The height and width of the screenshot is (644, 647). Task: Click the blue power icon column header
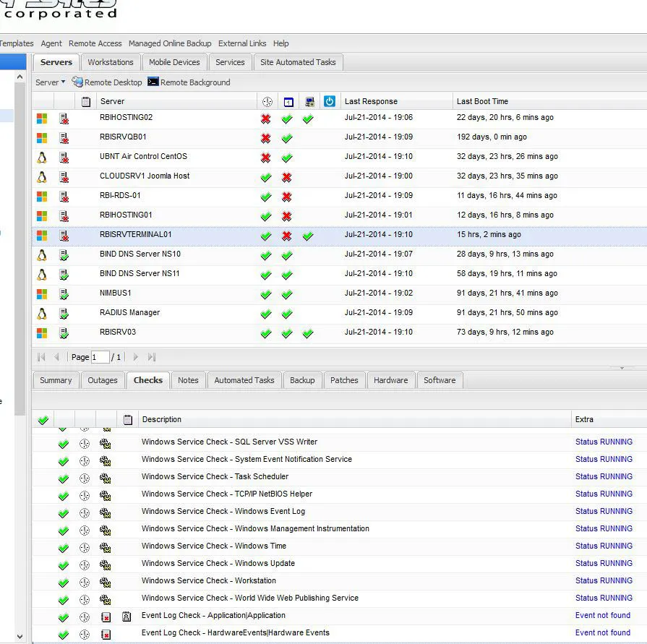[x=330, y=101]
